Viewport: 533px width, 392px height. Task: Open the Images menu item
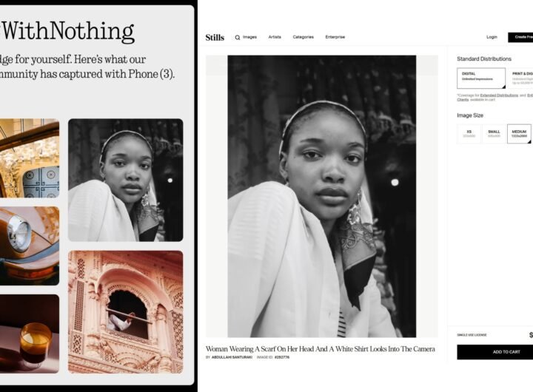[250, 37]
